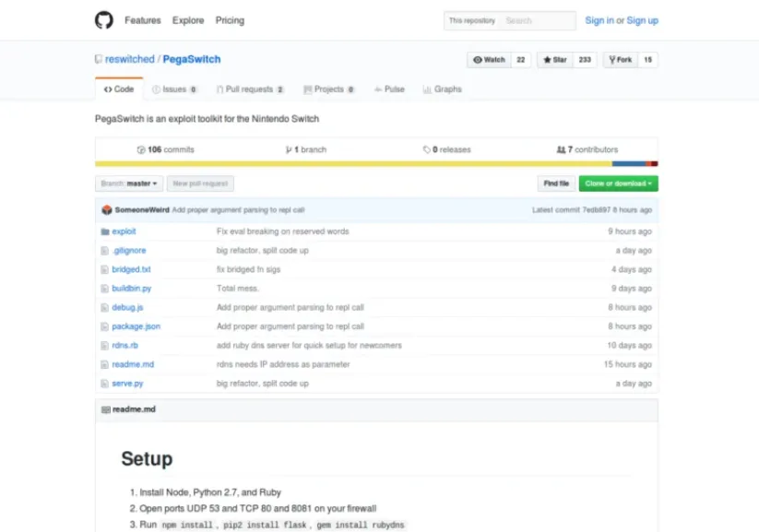Open the Branch: master dropdown
This screenshot has width=759, height=532.
tap(128, 183)
